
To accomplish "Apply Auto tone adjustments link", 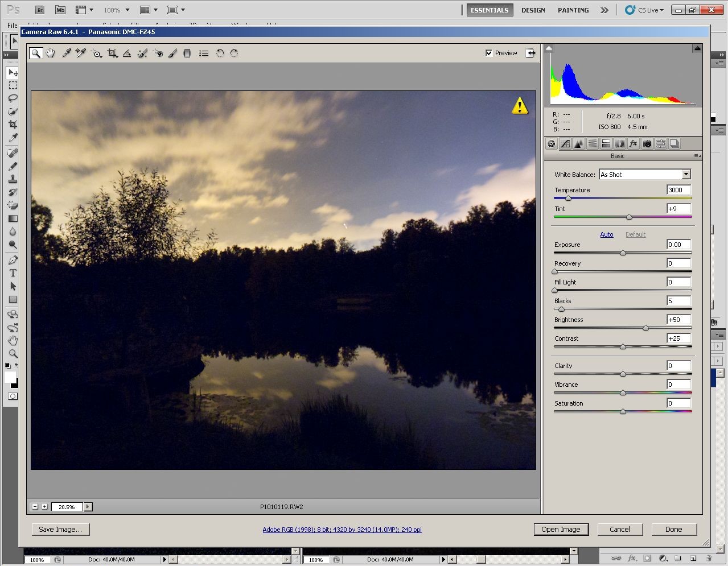I will pos(607,234).
